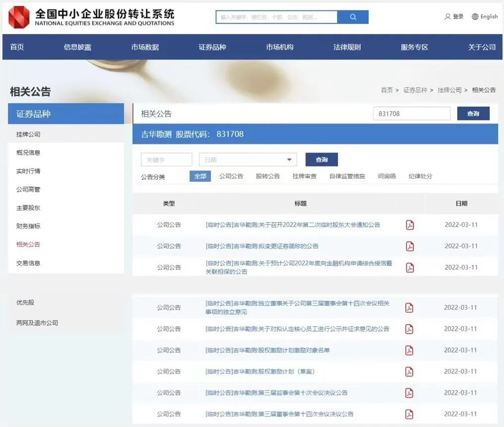Image resolution: width=504 pixels, height=427 pixels.
Task: Click the NEEQ red logo
Action: click(x=19, y=17)
